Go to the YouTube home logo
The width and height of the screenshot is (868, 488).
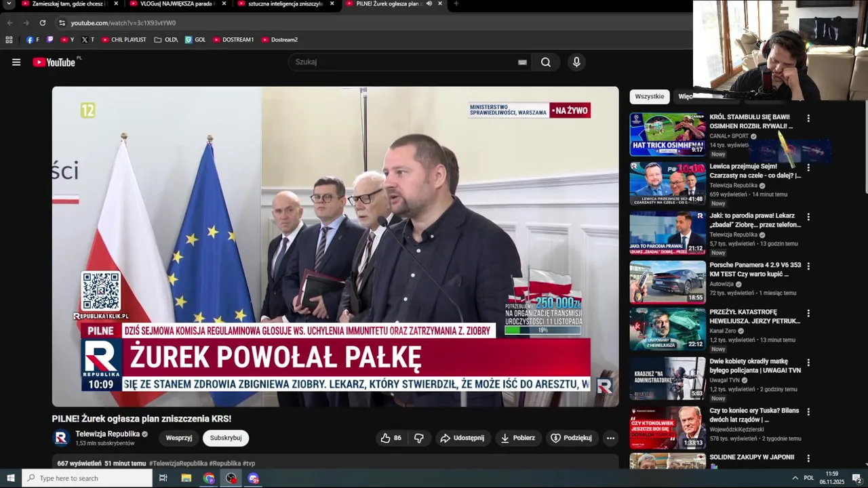(x=54, y=62)
